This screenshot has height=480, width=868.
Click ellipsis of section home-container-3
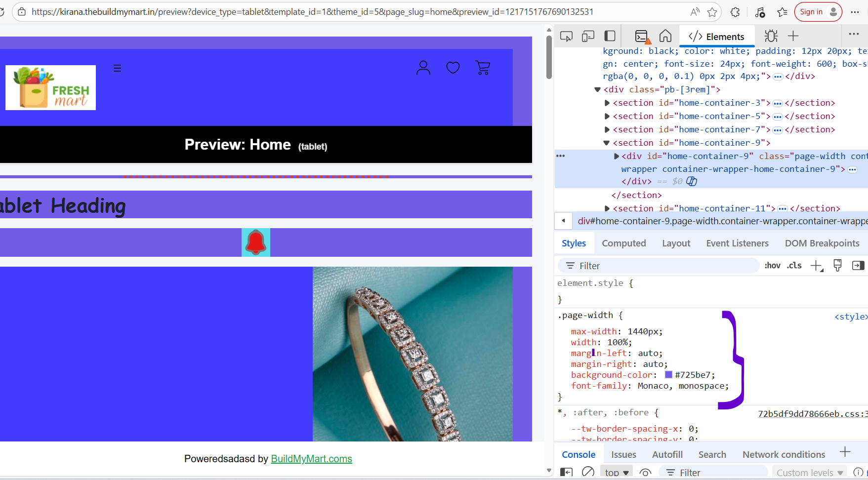(x=778, y=103)
